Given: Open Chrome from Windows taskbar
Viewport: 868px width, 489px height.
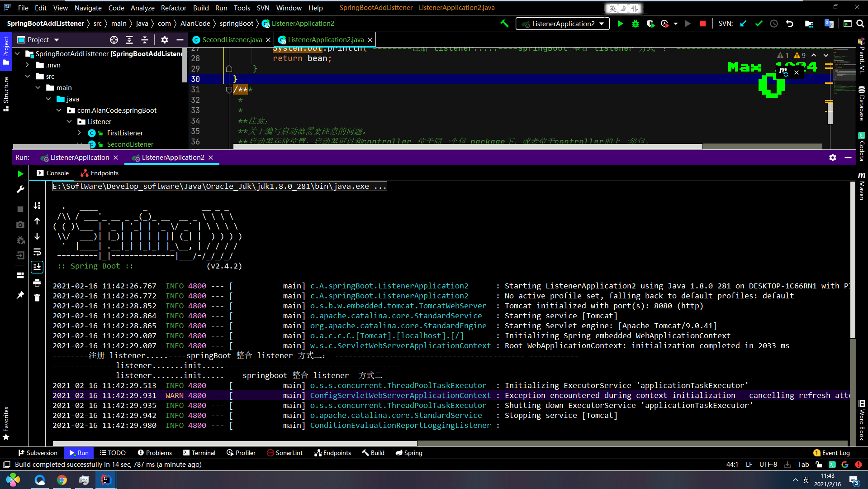Looking at the screenshot, I should pyautogui.click(x=62, y=480).
